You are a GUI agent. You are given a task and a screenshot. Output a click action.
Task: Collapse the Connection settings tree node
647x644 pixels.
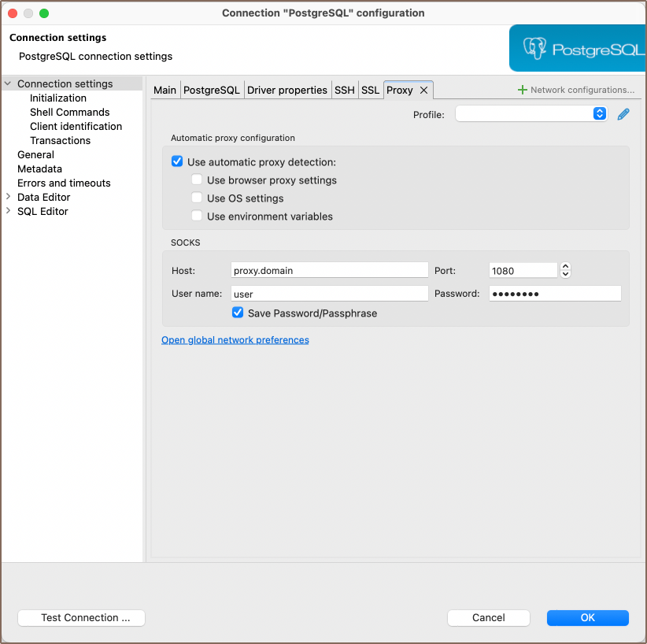coord(9,83)
